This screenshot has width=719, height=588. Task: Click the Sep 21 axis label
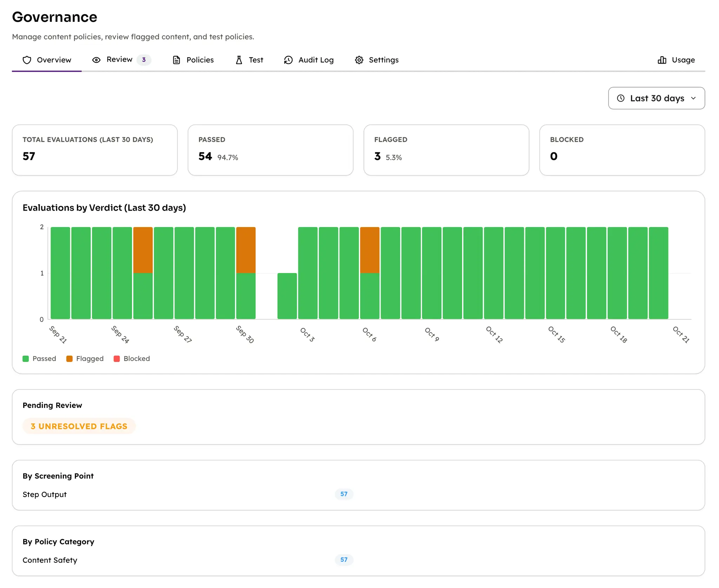[58, 335]
